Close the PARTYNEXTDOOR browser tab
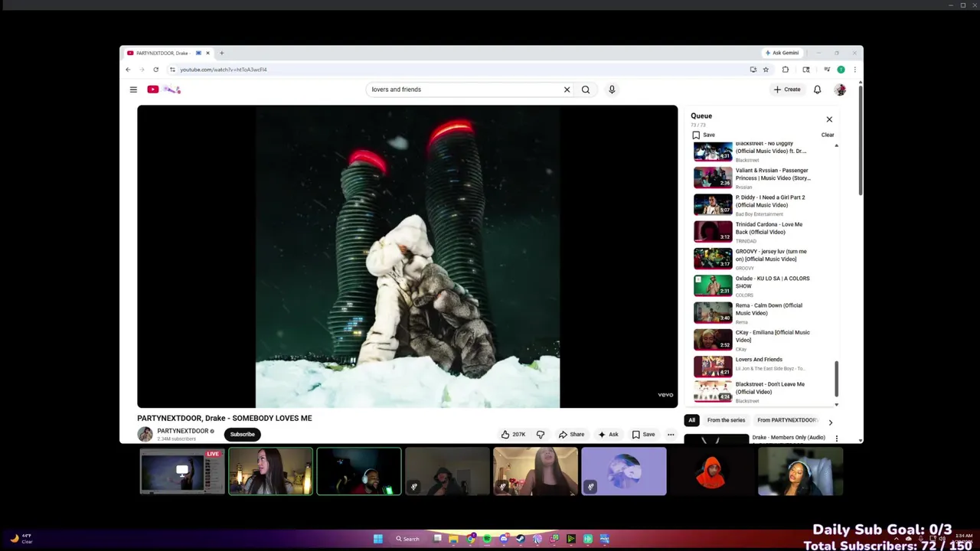 (x=207, y=53)
